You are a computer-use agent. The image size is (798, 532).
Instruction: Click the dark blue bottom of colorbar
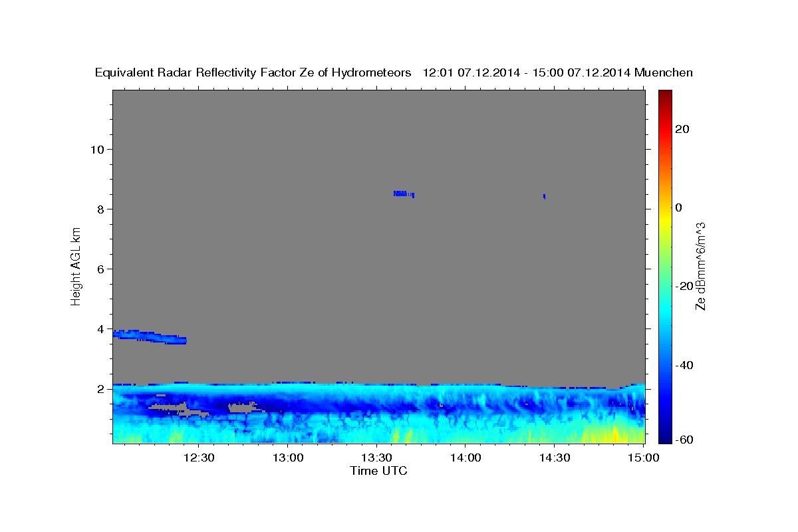665,438
